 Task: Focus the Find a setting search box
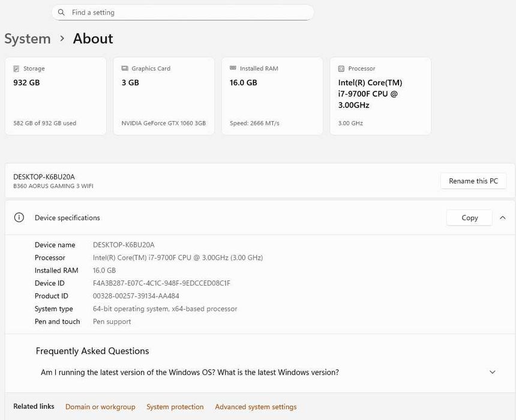coord(186,13)
